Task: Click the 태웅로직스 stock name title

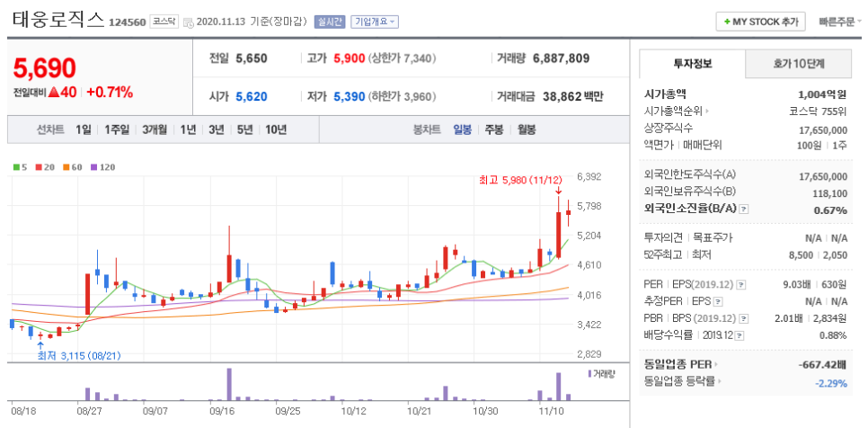Action: pyautogui.click(x=58, y=20)
